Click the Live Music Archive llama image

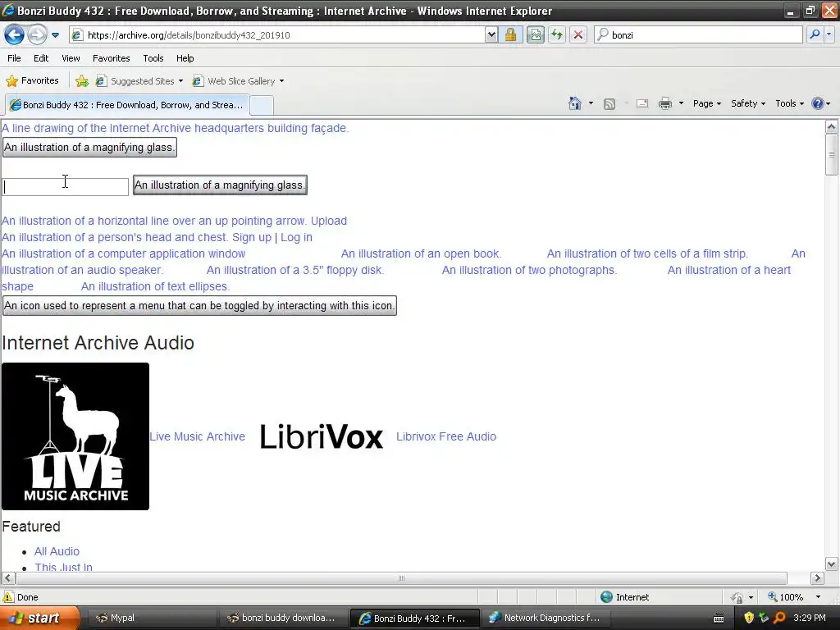[75, 436]
